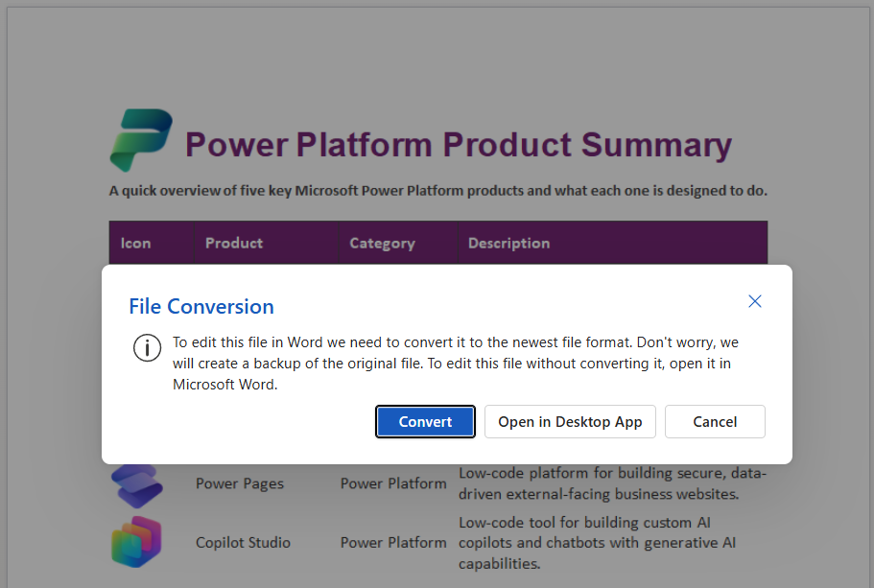Click the Copilot Studio product name cell

tap(243, 542)
